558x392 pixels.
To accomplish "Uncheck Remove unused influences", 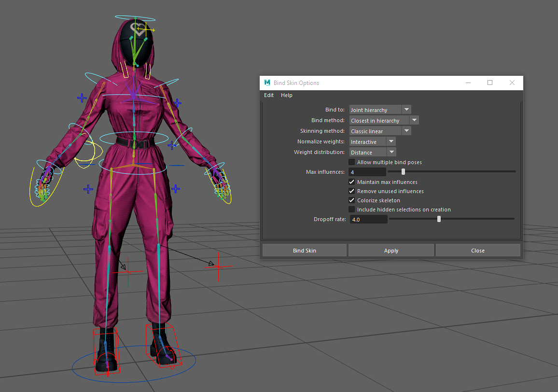I will pos(351,191).
